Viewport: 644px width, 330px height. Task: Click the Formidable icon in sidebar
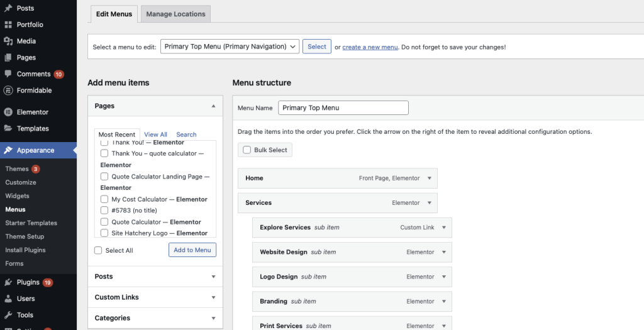[x=8, y=91]
